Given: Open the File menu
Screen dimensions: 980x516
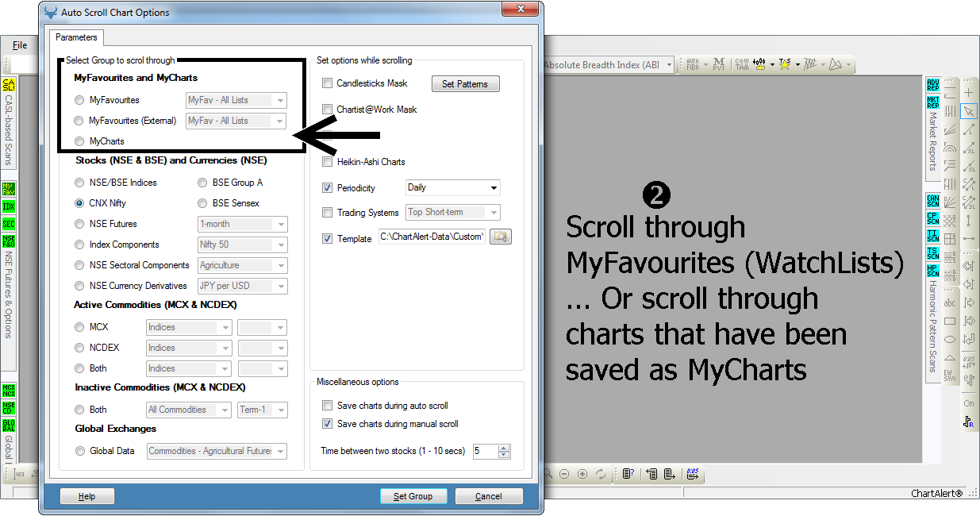Looking at the screenshot, I should 20,45.
